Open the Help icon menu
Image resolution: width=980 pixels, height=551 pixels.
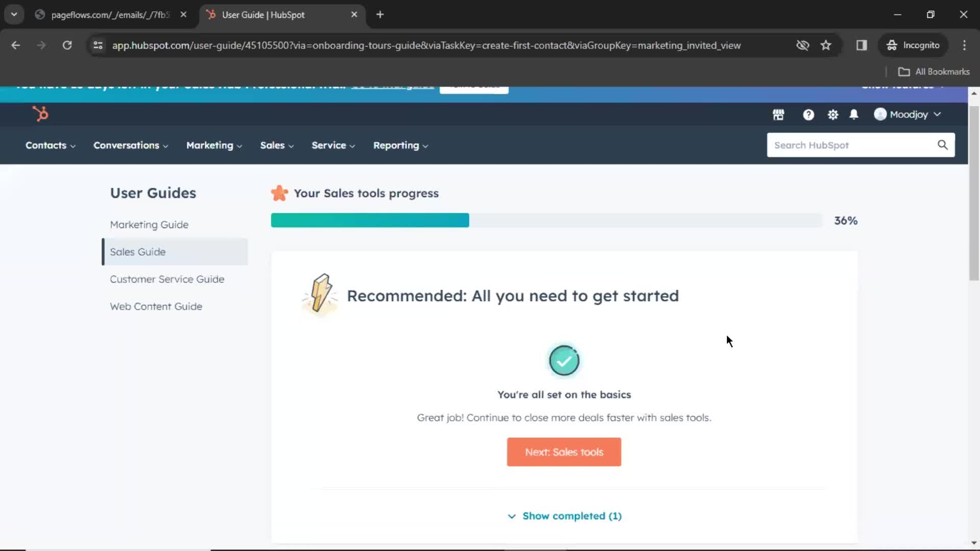coord(807,114)
